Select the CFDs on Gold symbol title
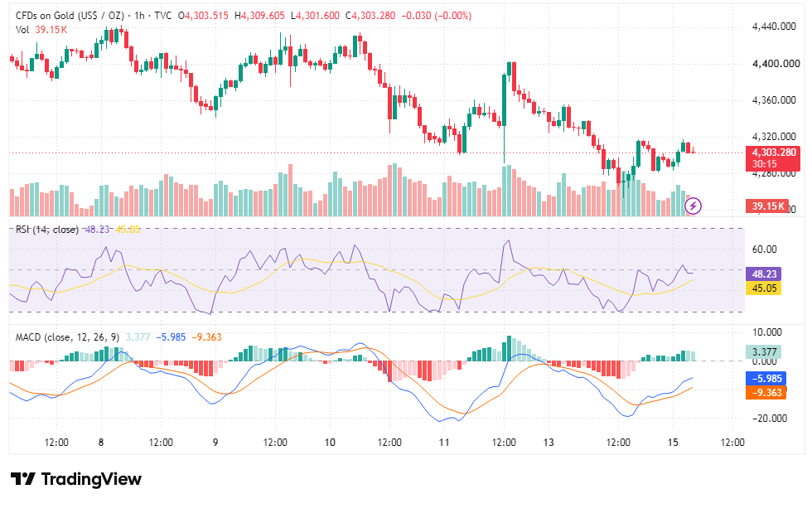The height and width of the screenshot is (523, 812). coord(70,16)
